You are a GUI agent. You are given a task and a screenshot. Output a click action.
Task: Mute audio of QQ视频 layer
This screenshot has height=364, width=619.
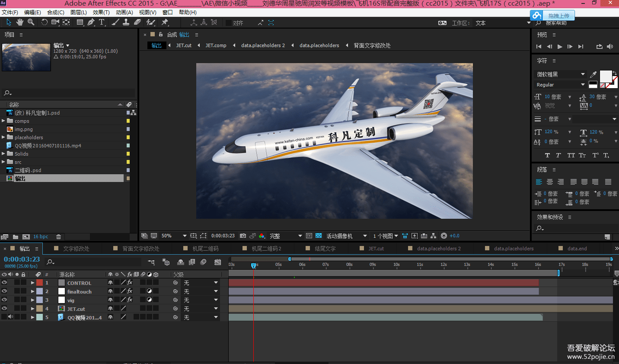10,317
